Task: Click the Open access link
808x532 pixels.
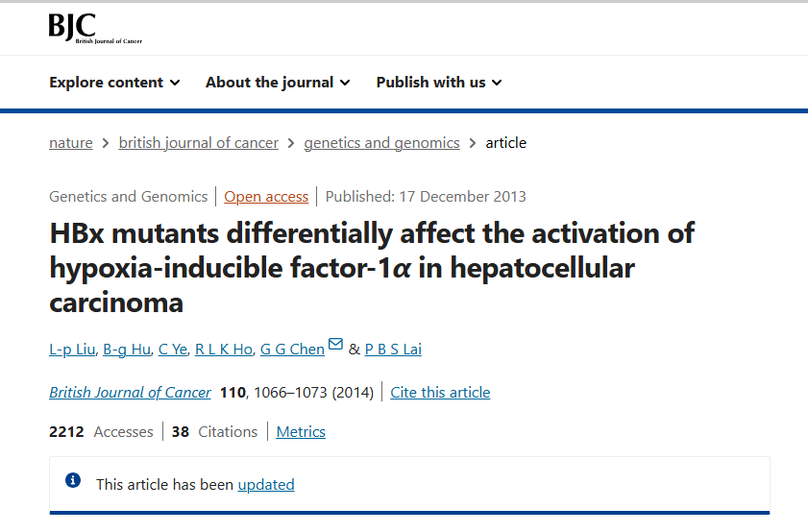Action: (x=266, y=196)
